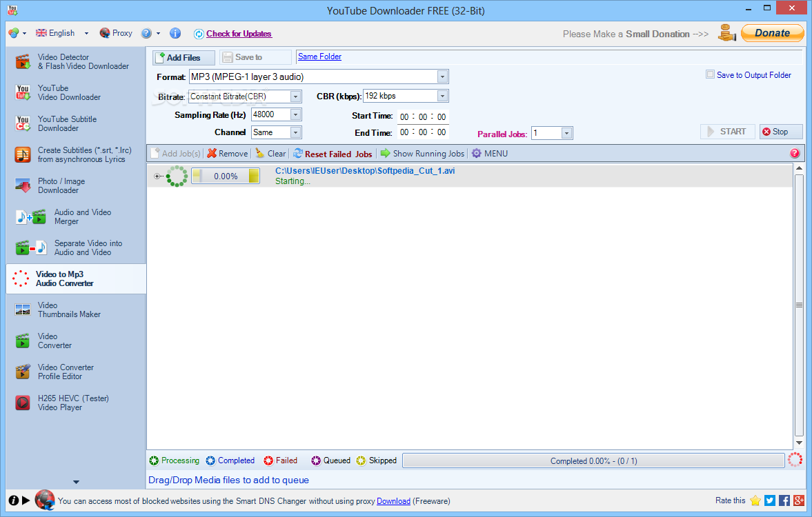The image size is (812, 517).
Task: Click the job list scroll down arrow
Action: click(x=799, y=443)
